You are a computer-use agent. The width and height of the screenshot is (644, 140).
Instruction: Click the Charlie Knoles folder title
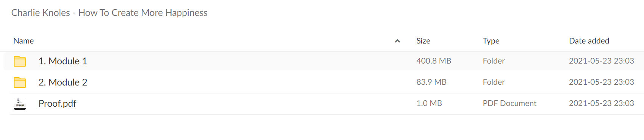pyautogui.click(x=109, y=13)
